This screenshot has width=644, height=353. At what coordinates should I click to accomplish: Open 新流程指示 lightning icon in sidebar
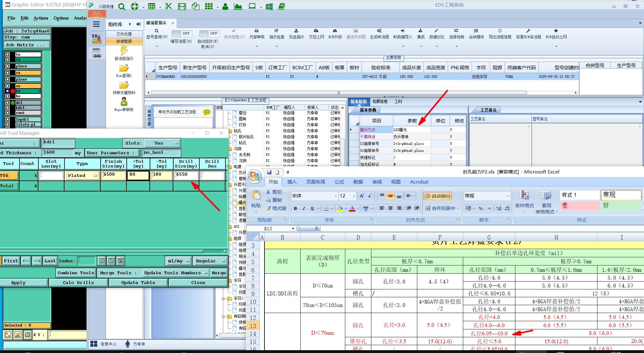tap(124, 51)
